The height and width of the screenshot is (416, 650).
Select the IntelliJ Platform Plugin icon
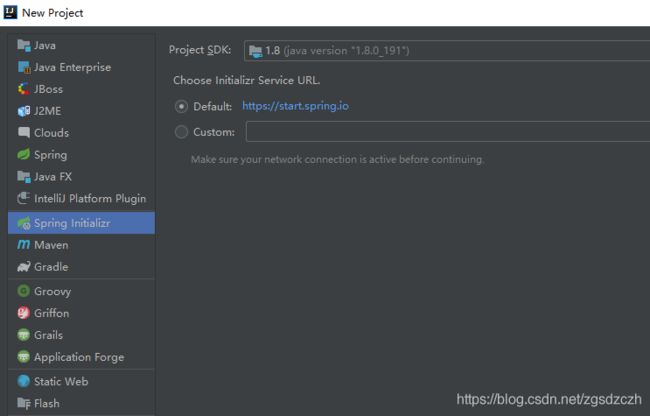(x=24, y=198)
